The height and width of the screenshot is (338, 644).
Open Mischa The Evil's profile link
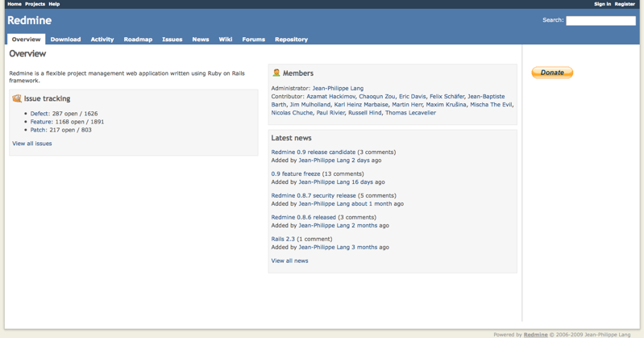491,105
